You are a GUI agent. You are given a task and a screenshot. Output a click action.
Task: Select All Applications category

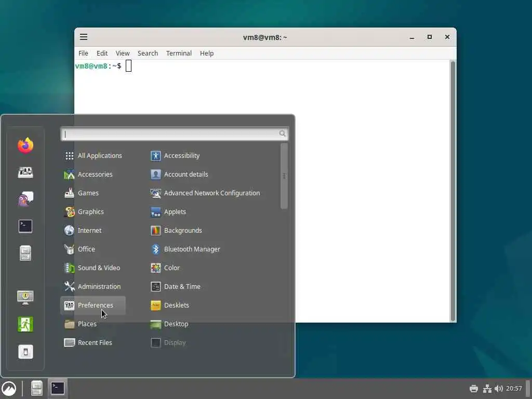click(x=94, y=156)
